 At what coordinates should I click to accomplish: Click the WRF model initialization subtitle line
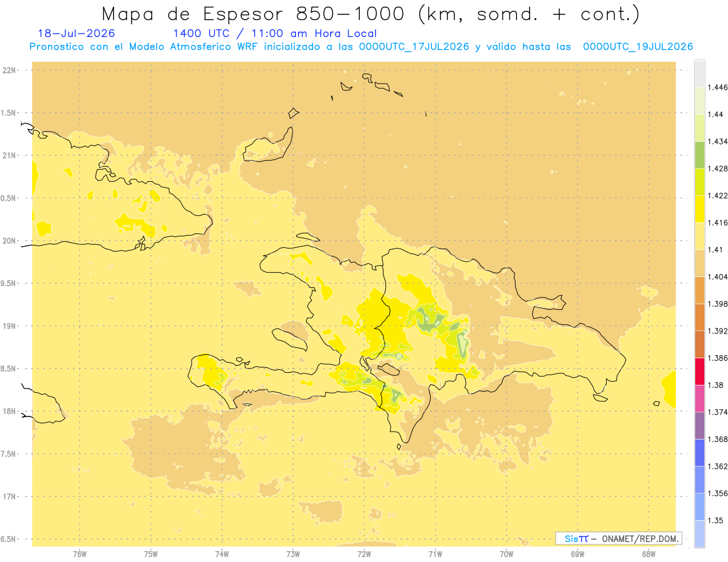361,47
